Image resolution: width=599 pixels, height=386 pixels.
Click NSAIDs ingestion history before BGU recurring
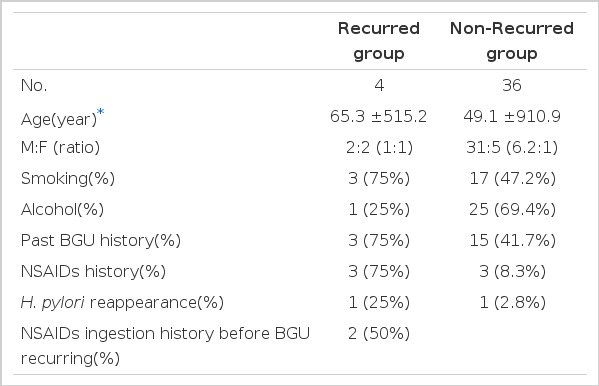tap(165, 346)
